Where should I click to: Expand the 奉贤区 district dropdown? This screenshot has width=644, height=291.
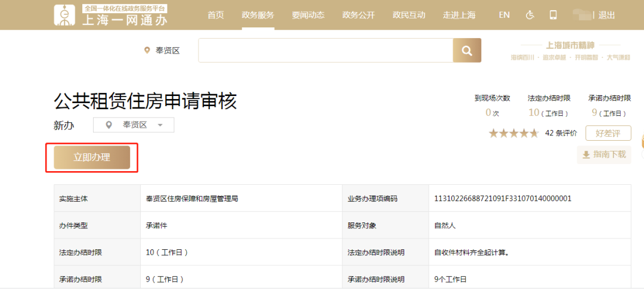[x=134, y=125]
